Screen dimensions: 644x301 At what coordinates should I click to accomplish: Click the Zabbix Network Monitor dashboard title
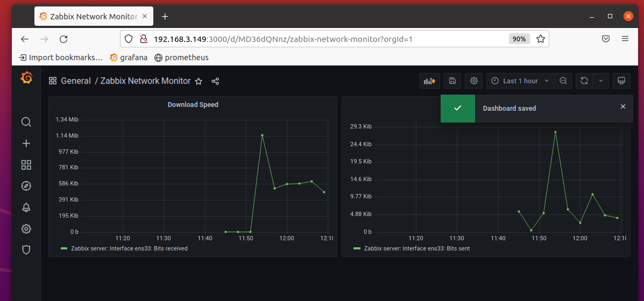point(145,81)
